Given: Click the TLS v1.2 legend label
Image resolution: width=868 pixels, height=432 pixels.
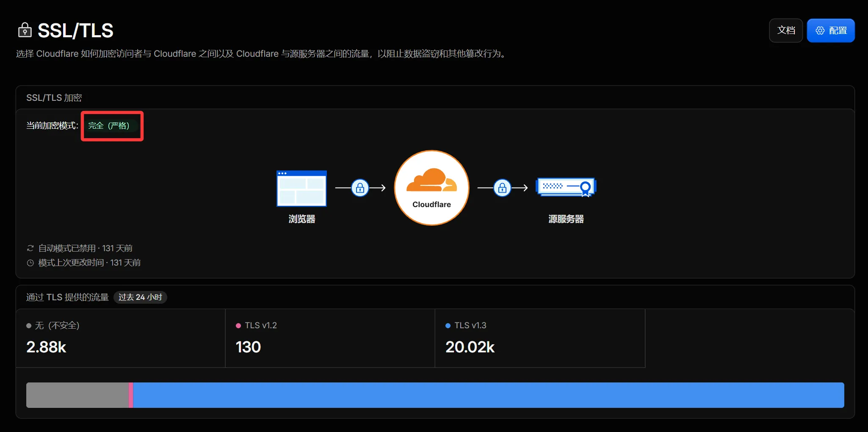Looking at the screenshot, I should pyautogui.click(x=261, y=325).
